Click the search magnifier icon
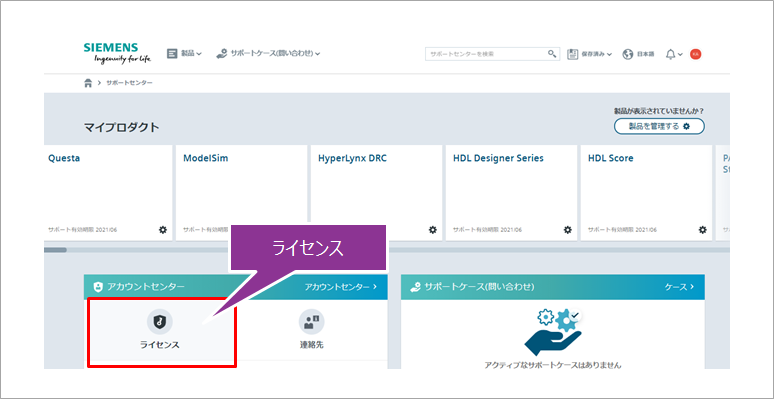The height and width of the screenshot is (399, 774). 552,54
